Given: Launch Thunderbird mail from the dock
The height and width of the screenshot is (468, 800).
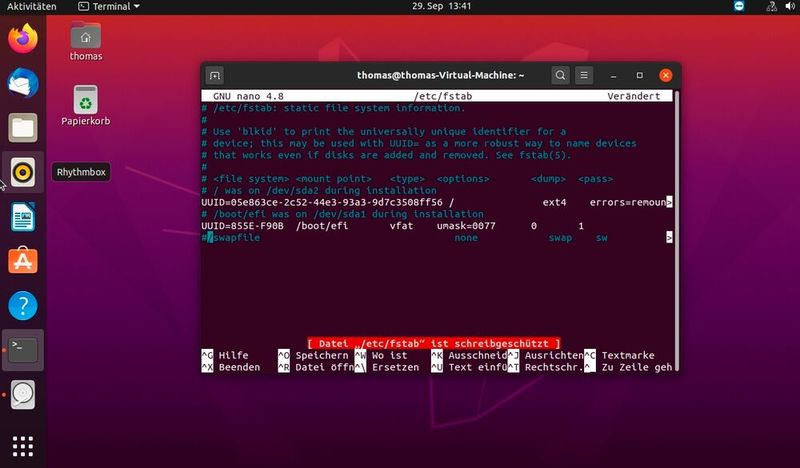Looking at the screenshot, I should 23,83.
